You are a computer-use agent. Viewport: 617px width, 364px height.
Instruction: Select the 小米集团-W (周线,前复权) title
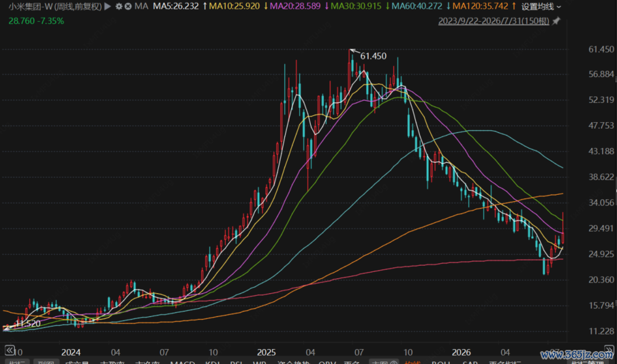click(55, 6)
